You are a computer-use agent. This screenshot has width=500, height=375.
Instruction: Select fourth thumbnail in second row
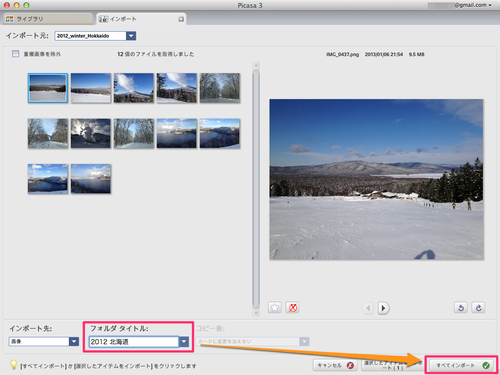coord(177,133)
